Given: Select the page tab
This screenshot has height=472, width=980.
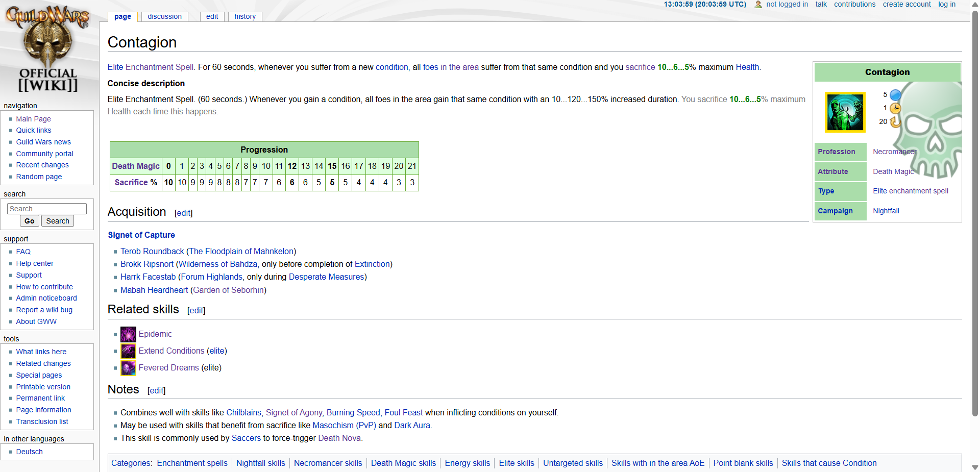Looking at the screenshot, I should [122, 16].
